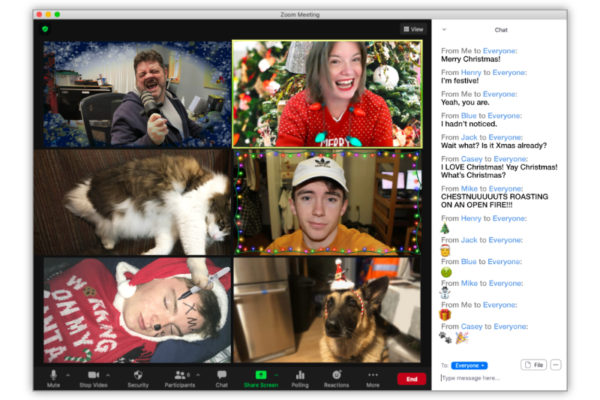Select the German shepherd dog video
The height and width of the screenshot is (400, 600).
pos(327,310)
